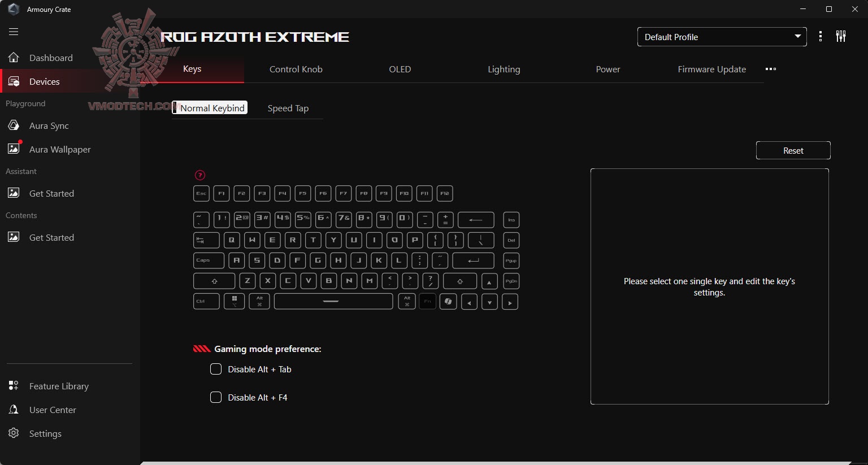This screenshot has height=465, width=868.
Task: Select the down arrow key
Action: click(x=489, y=301)
